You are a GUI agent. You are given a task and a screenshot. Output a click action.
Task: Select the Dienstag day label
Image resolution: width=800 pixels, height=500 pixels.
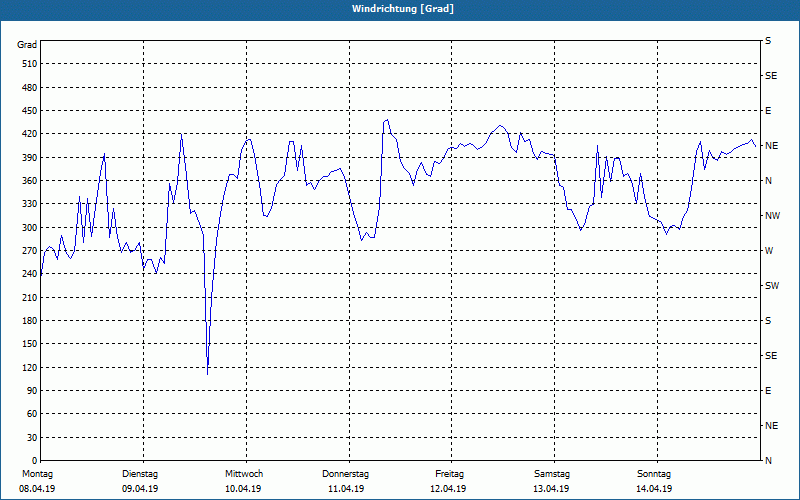(140, 474)
